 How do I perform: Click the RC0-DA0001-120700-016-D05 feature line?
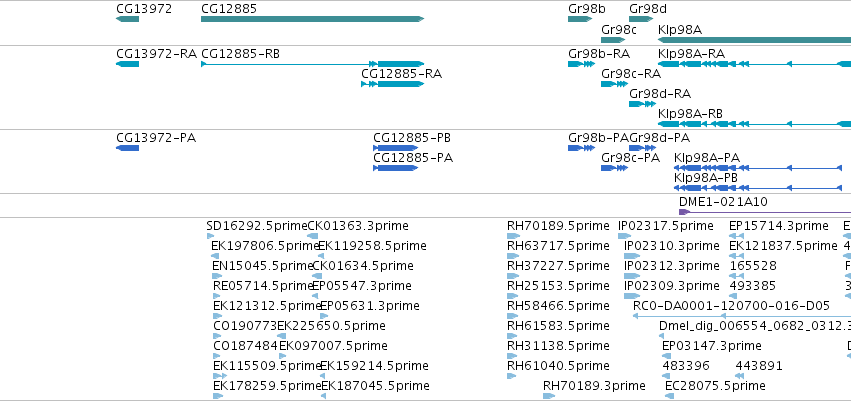click(x=742, y=316)
